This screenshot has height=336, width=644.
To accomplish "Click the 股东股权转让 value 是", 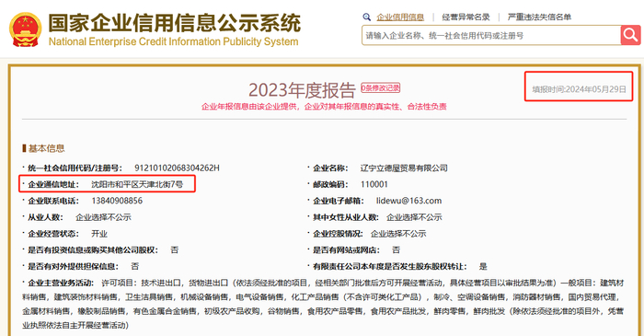I will tap(483, 267).
